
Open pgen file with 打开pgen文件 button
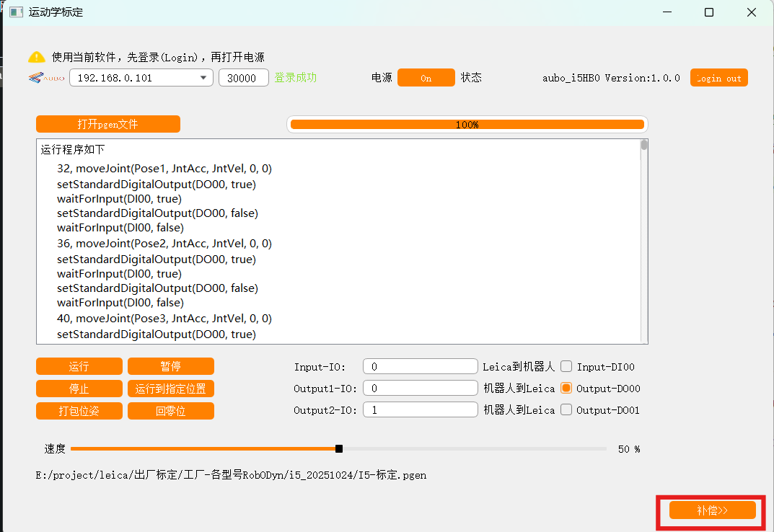pos(108,124)
